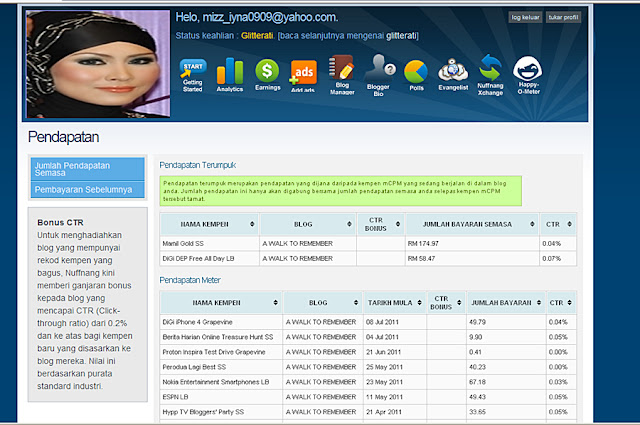Click the Bonus CTR sidebar heading
This screenshot has width=640, height=425.
[x=60, y=223]
